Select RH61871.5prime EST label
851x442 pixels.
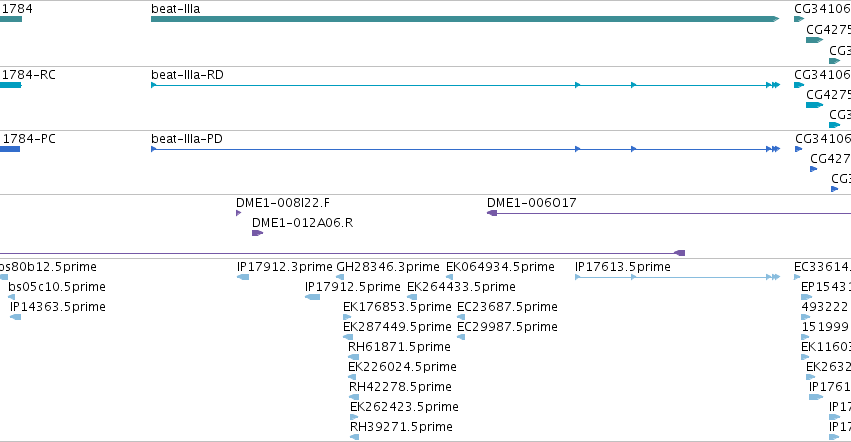click(399, 347)
